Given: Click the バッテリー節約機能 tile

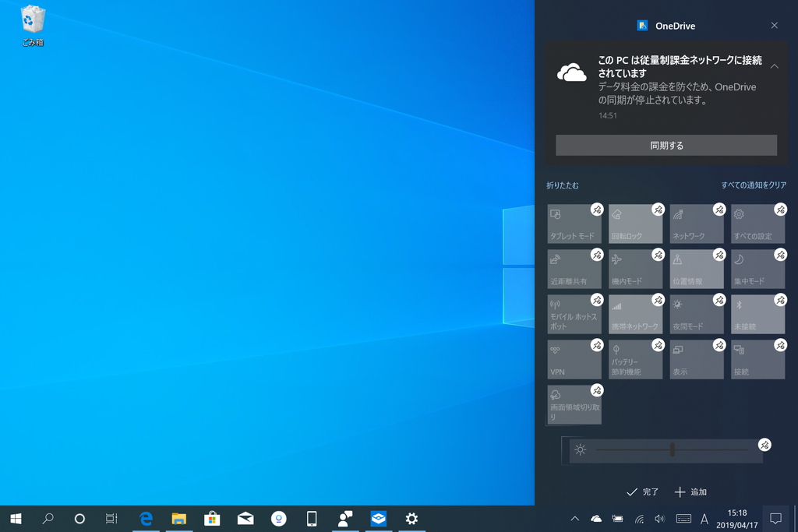Looking at the screenshot, I should [x=635, y=360].
